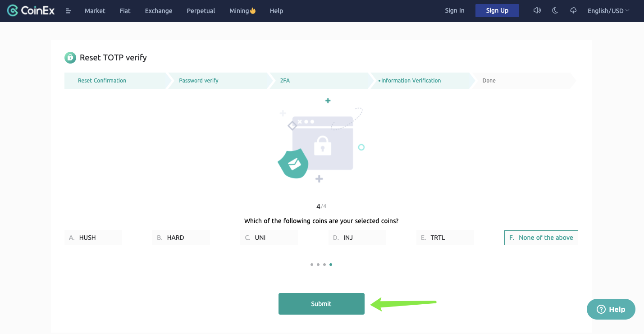
Task: Select option E. TRTL
Action: 445,238
